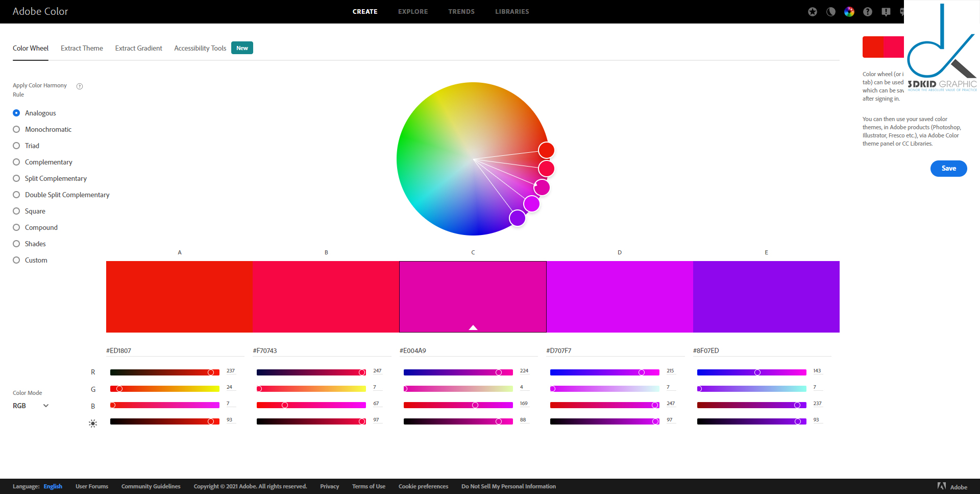This screenshot has height=494, width=980.
Task: Go to the TRENDS navigation tab
Action: 461,12
